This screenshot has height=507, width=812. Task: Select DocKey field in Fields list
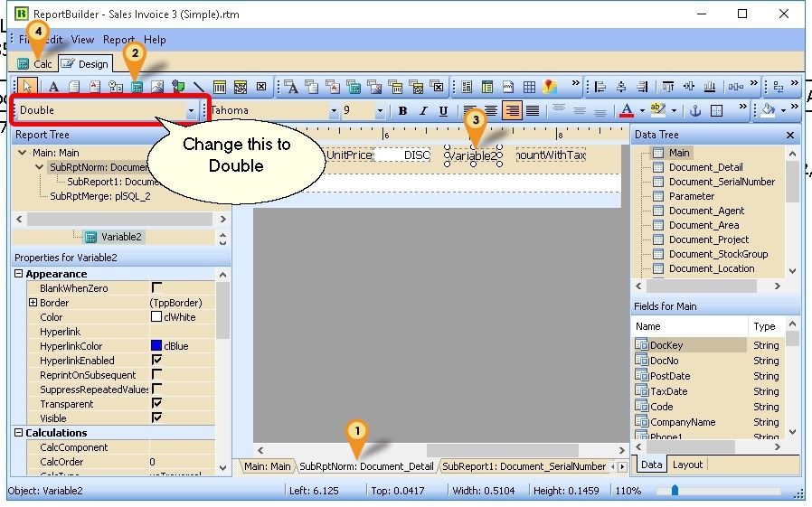(666, 345)
